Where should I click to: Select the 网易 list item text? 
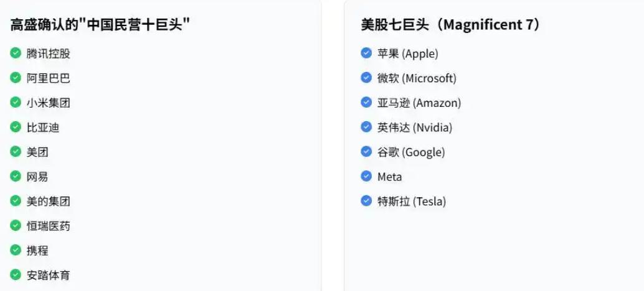pyautogui.click(x=37, y=177)
